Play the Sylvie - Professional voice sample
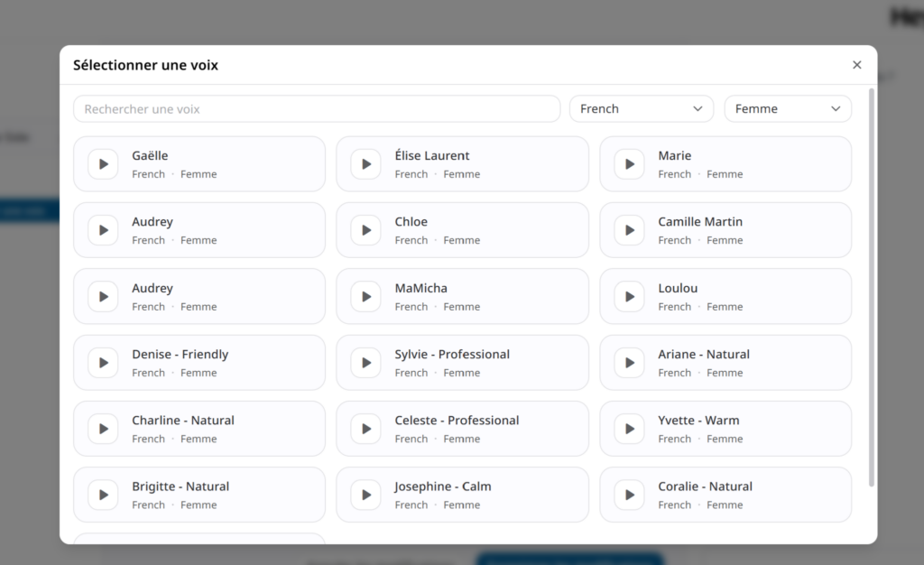This screenshot has height=565, width=924. click(365, 363)
